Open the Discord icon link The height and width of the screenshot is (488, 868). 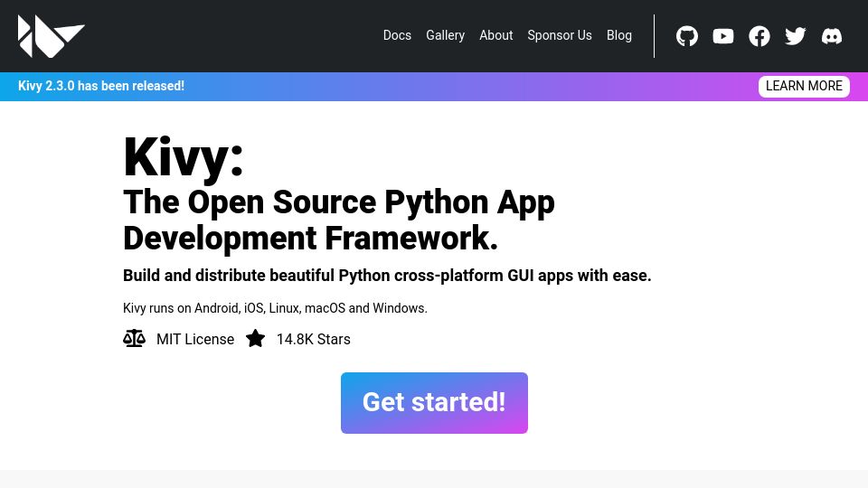pos(832,36)
